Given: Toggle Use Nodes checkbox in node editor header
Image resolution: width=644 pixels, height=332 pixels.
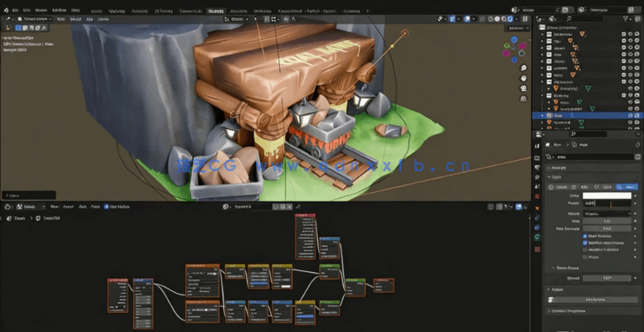Looking at the screenshot, I should [x=106, y=207].
